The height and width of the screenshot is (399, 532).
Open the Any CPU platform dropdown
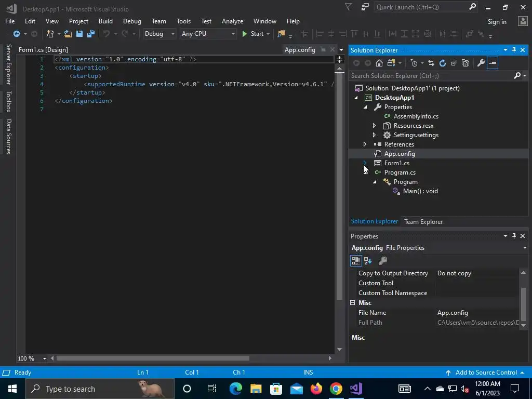pyautogui.click(x=208, y=34)
